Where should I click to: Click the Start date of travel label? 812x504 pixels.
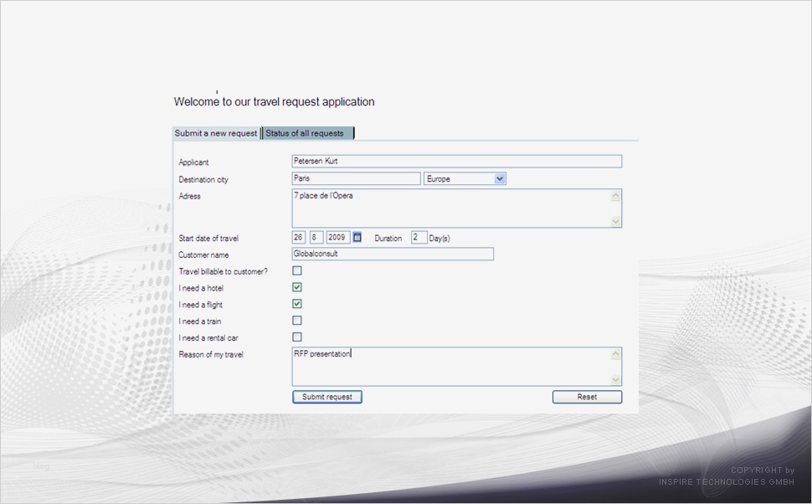(208, 239)
